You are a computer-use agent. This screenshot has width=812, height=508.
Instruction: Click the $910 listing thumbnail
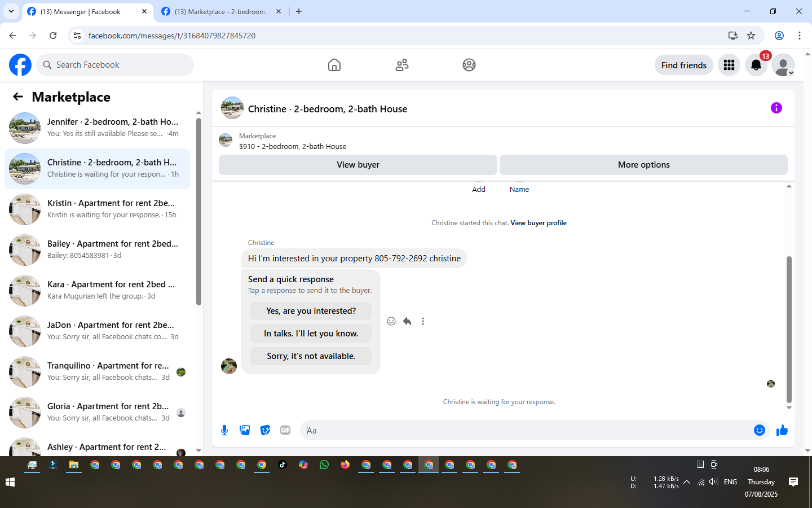point(226,140)
